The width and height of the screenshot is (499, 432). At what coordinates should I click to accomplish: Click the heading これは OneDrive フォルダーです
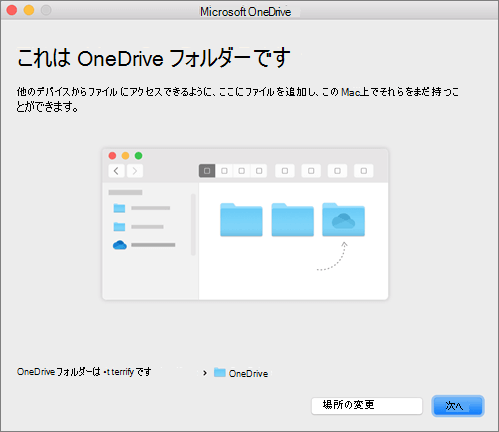point(154,58)
